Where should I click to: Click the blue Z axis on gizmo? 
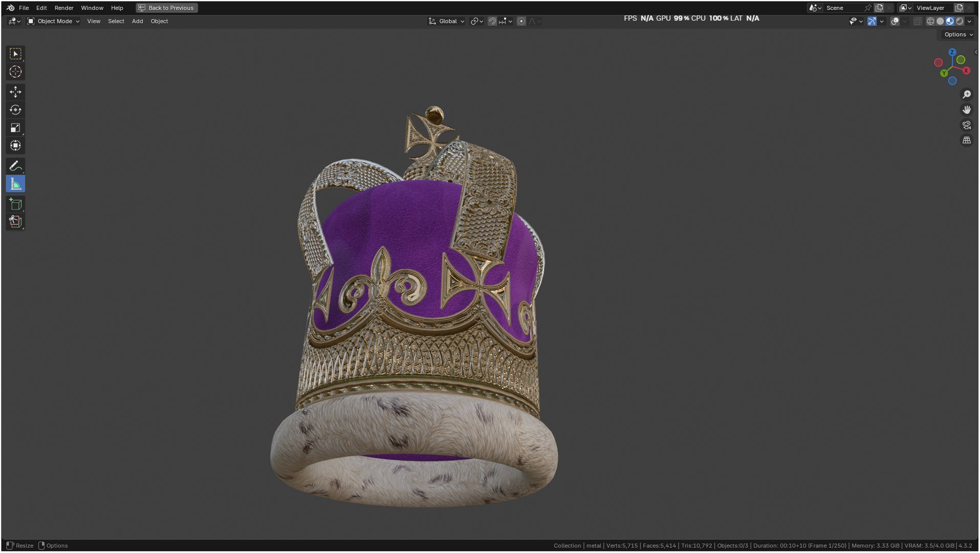(x=952, y=52)
